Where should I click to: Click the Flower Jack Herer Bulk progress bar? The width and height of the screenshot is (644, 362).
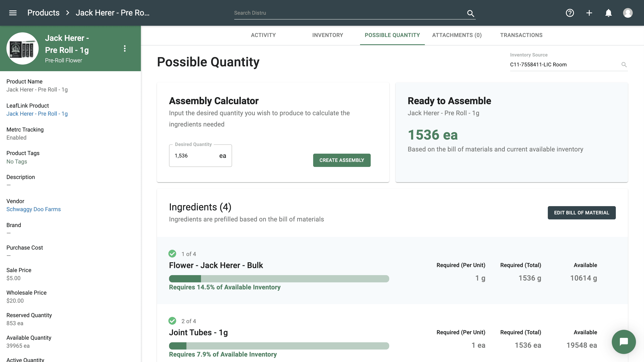tap(279, 279)
